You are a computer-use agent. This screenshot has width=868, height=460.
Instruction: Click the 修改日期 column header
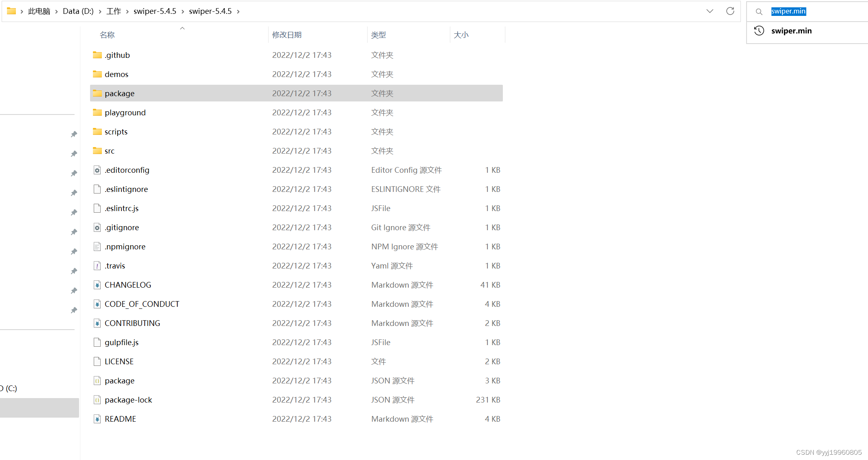point(287,35)
